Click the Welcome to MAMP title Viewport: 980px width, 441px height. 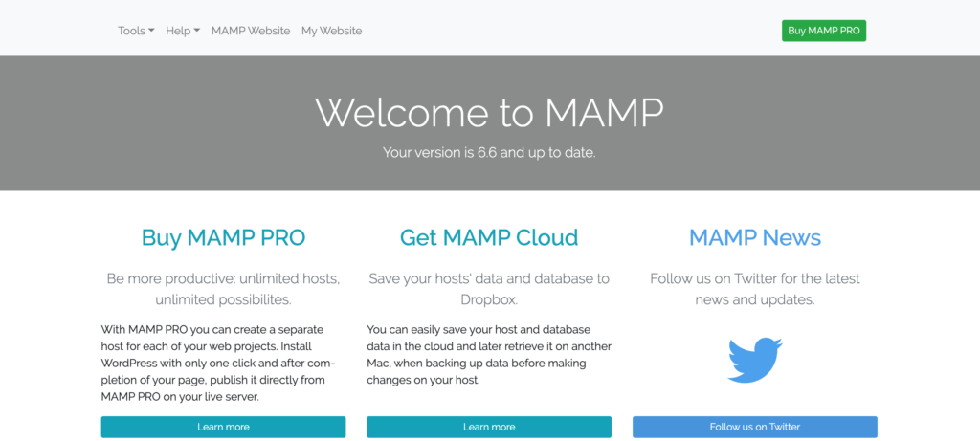point(489,112)
